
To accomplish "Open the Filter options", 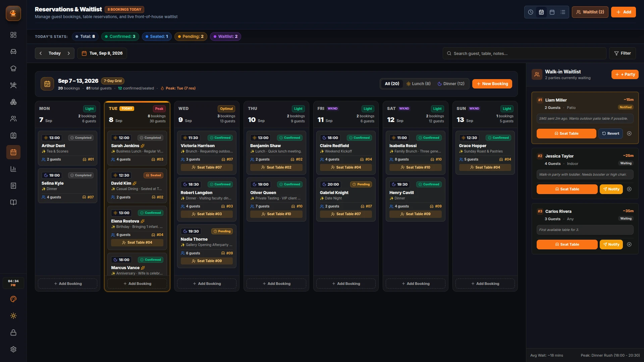I will pos(623,53).
